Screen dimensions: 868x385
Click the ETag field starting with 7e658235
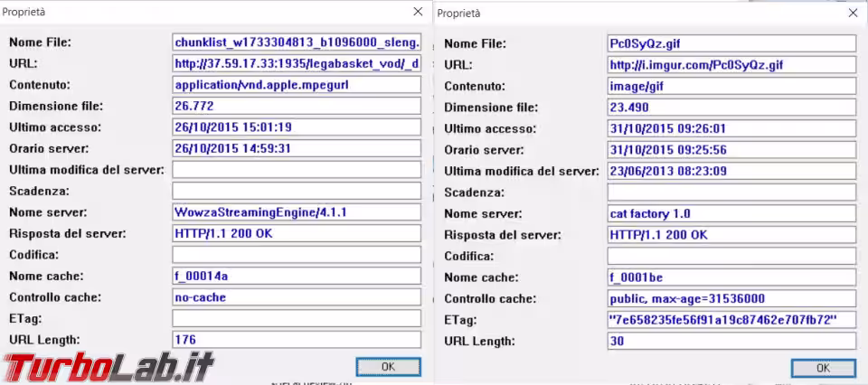731,320
